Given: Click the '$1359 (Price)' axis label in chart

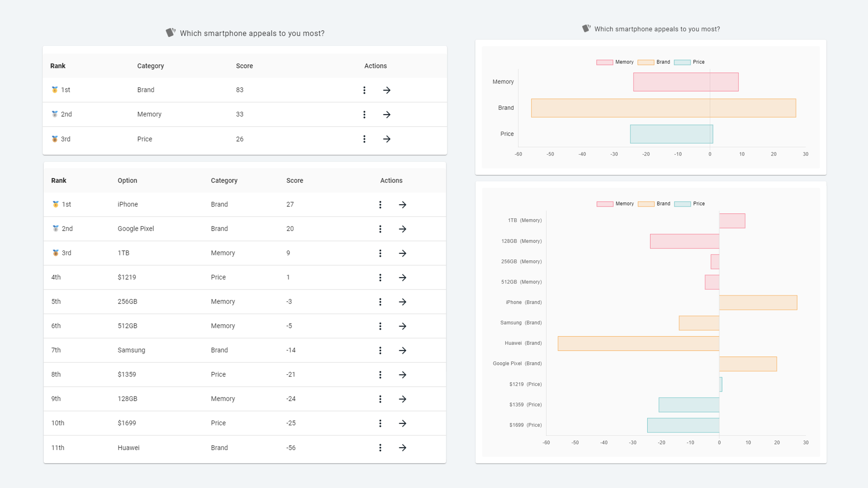Looking at the screenshot, I should [x=525, y=405].
